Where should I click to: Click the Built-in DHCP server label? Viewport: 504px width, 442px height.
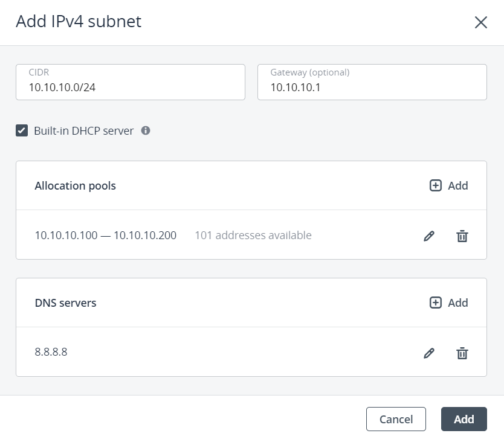[83, 130]
